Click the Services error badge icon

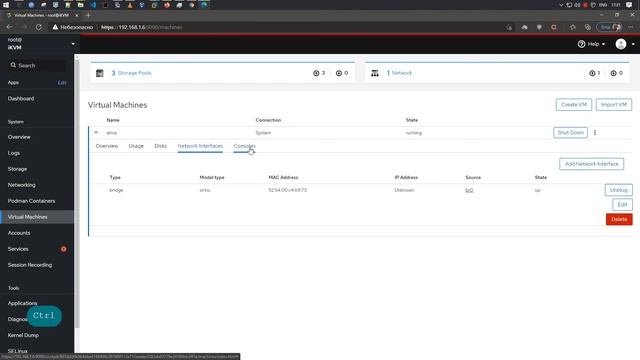(x=64, y=249)
